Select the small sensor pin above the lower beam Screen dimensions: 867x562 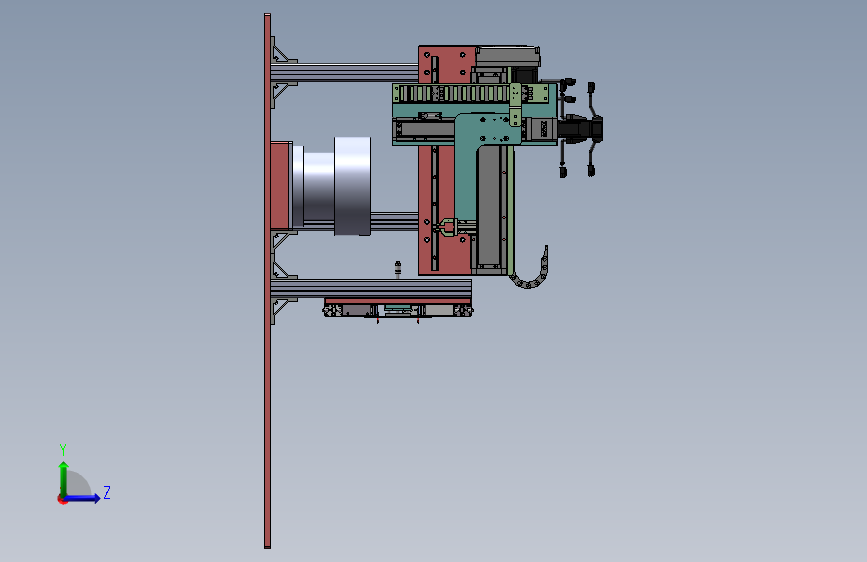point(398,269)
